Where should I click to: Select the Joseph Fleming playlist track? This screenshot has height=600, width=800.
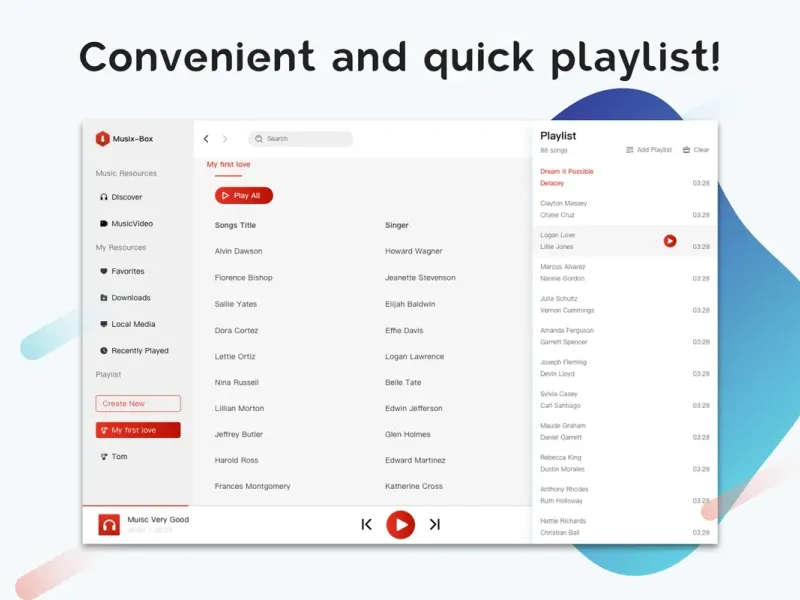(624, 368)
